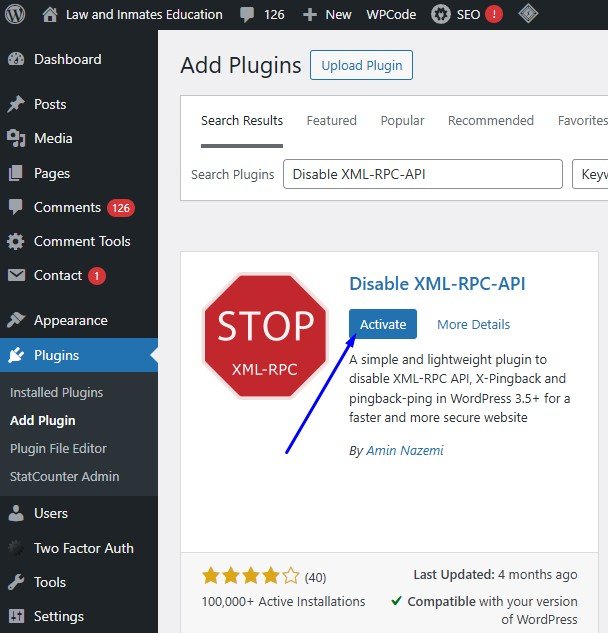Click the "Last Updated: 4 months ago" text
The height and width of the screenshot is (633, 608).
[x=495, y=575]
